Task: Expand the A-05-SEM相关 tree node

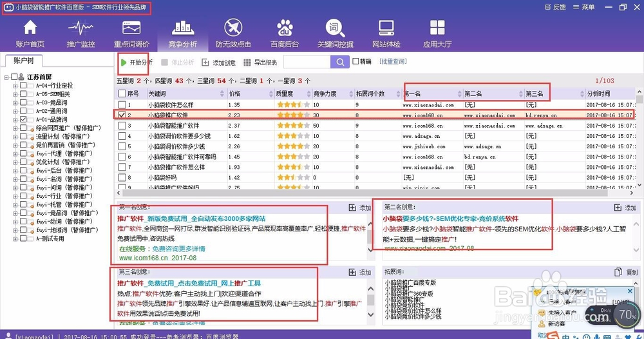Action: [x=15, y=94]
